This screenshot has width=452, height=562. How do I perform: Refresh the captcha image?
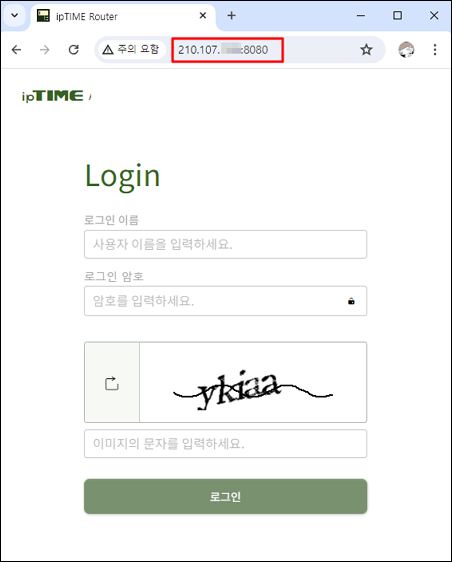112,383
